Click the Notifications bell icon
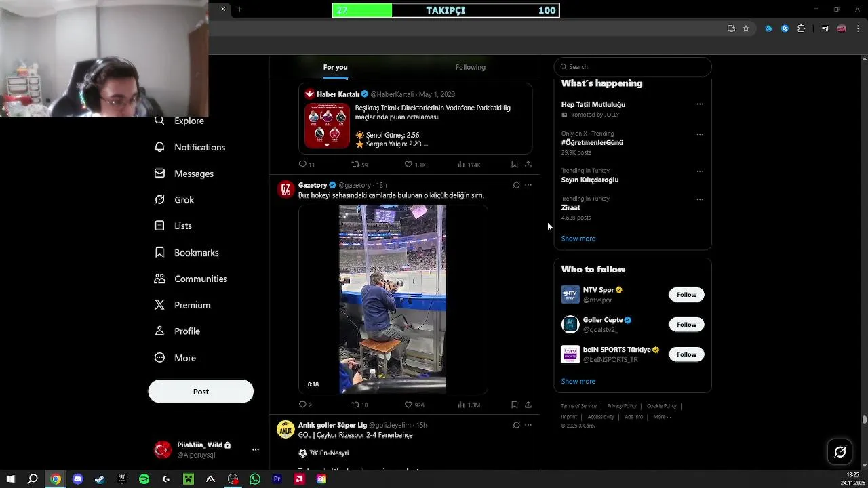 pos(159,147)
